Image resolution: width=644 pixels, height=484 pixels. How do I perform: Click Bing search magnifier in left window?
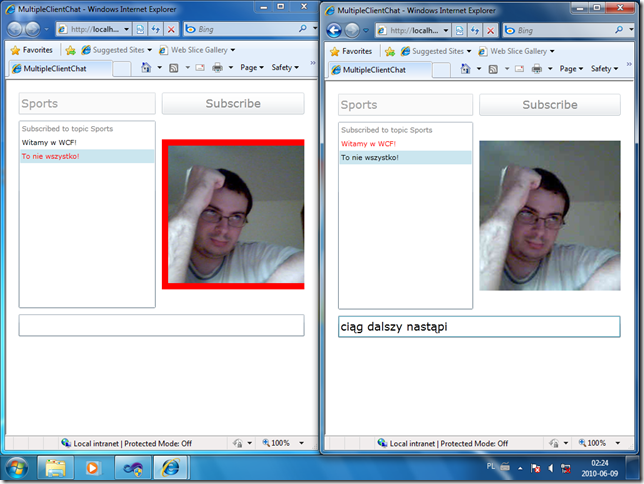(x=303, y=29)
